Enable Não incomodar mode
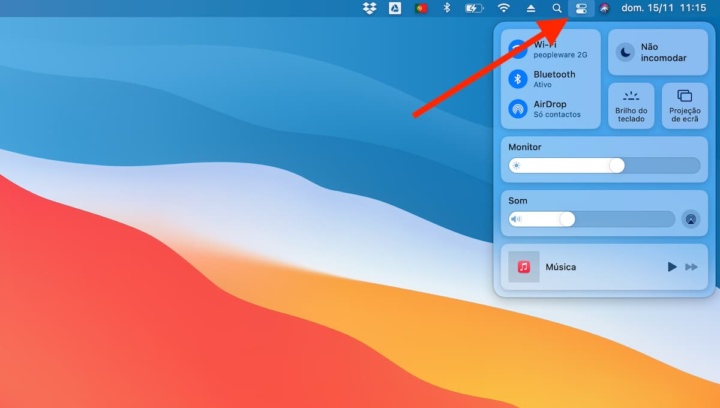The width and height of the screenshot is (720, 408). (625, 52)
